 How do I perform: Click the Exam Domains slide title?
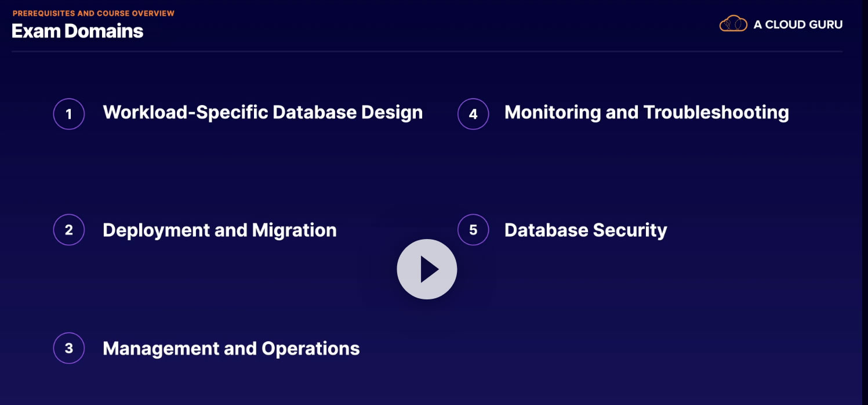[77, 31]
